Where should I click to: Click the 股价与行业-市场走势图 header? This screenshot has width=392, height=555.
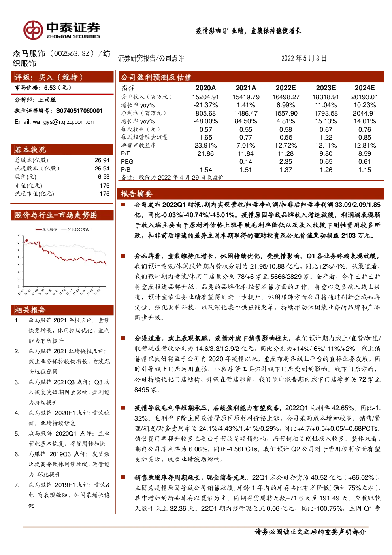point(62,215)
